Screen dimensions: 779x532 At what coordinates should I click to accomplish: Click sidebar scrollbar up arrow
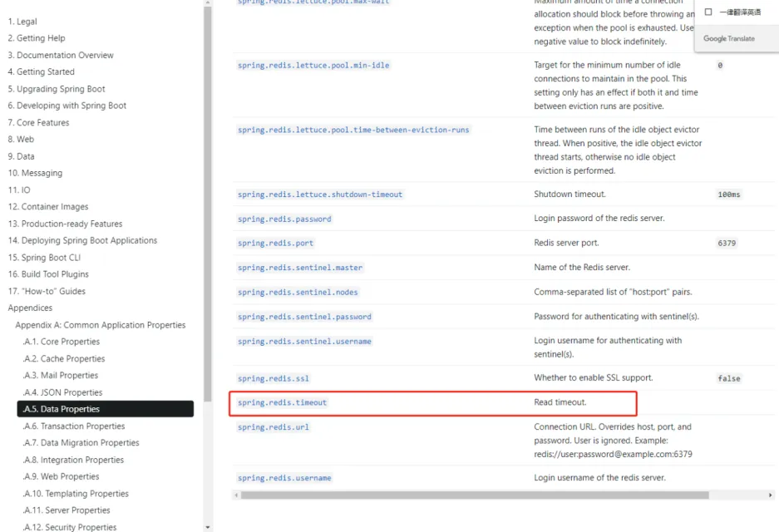click(x=208, y=2)
